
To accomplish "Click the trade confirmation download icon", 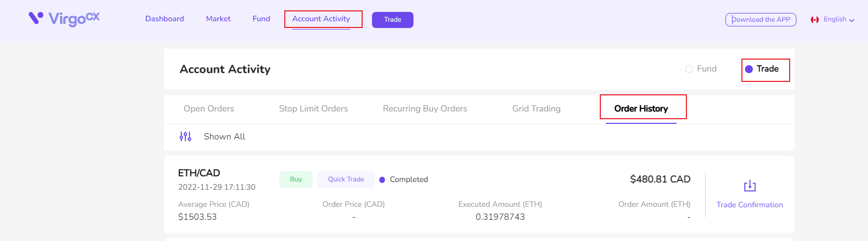I will pyautogui.click(x=750, y=186).
